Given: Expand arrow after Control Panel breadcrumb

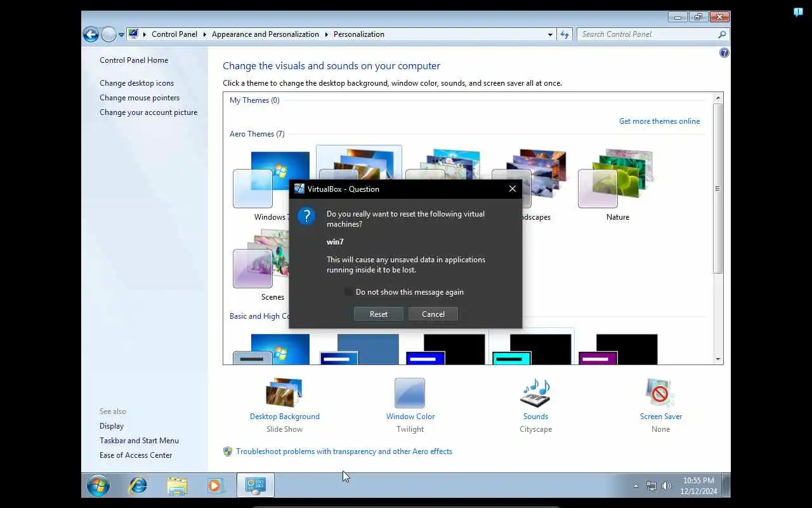Looking at the screenshot, I should (x=205, y=34).
